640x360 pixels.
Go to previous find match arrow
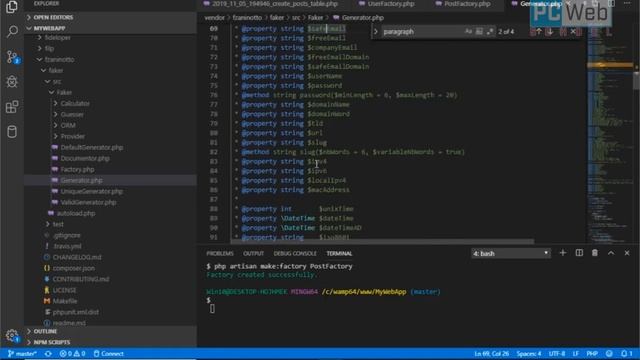point(539,31)
